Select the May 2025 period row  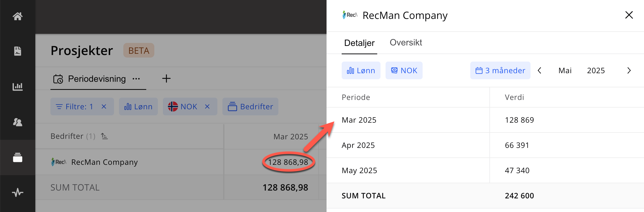coord(485,170)
